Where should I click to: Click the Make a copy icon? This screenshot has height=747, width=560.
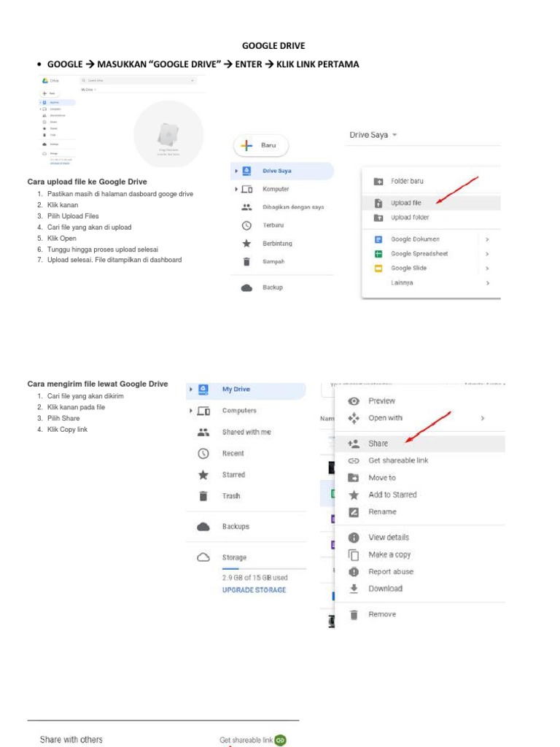(x=354, y=555)
